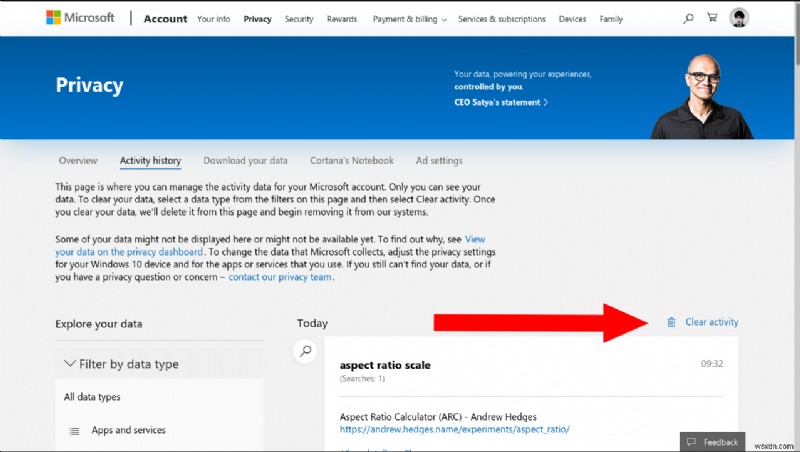The height and width of the screenshot is (452, 800).
Task: Open the andrew.hedges.name aspect ratio URL
Action: [455, 429]
